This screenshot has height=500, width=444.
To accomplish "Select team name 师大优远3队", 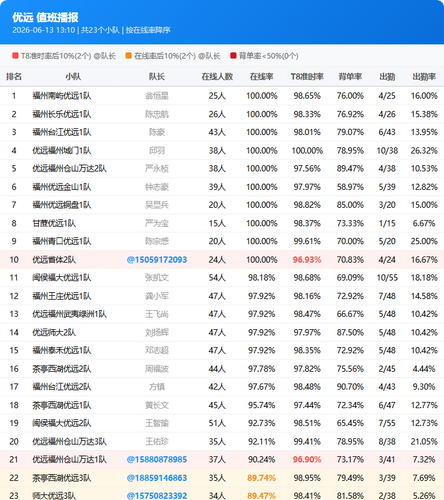I will point(54,496).
